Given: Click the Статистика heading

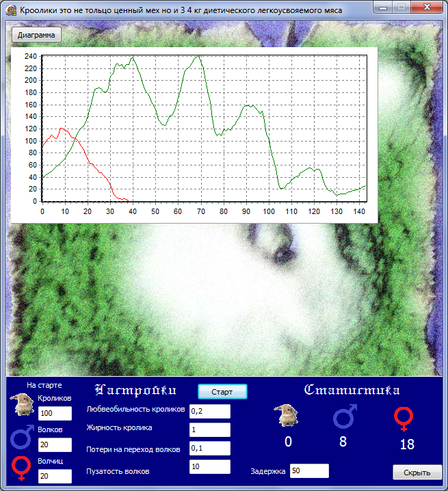Looking at the screenshot, I should [352, 390].
